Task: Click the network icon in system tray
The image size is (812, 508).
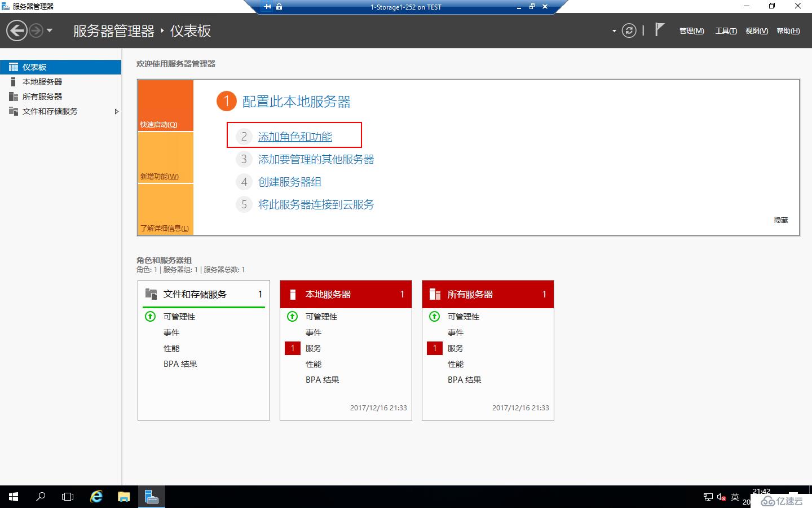Action: click(x=708, y=497)
